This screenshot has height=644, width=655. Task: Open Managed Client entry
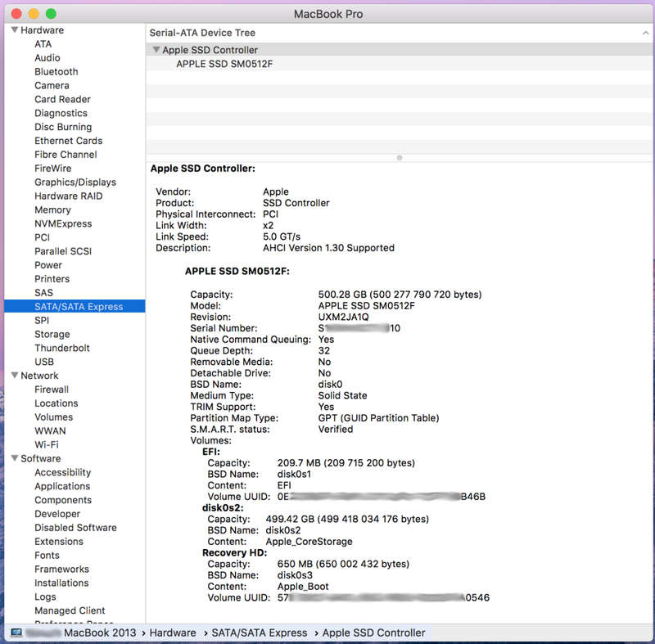point(70,610)
